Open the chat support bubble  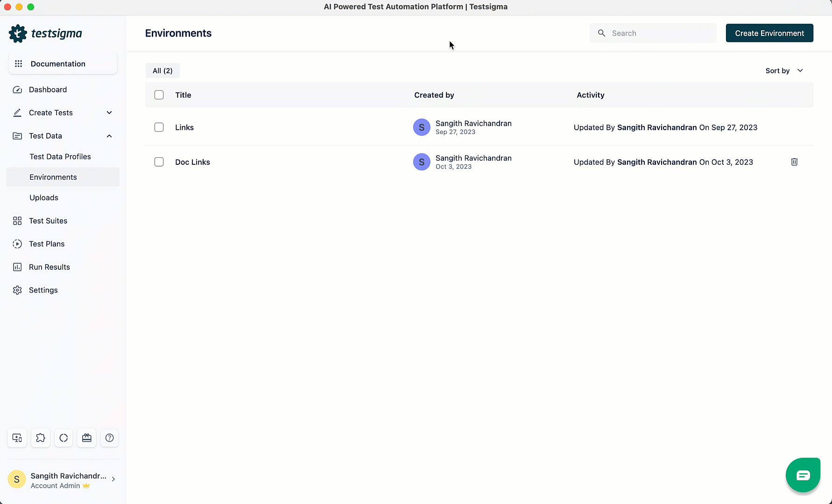803,475
